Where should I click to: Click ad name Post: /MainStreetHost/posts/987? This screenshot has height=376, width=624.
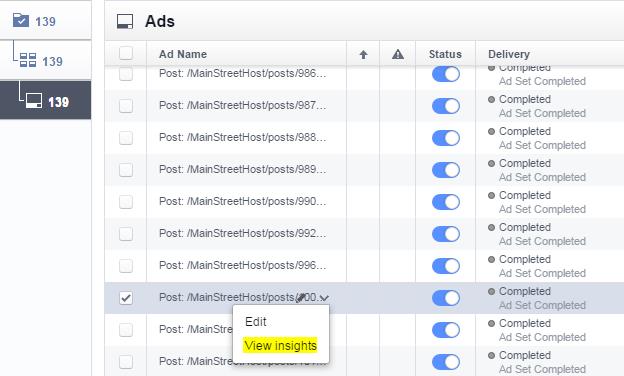(242, 105)
